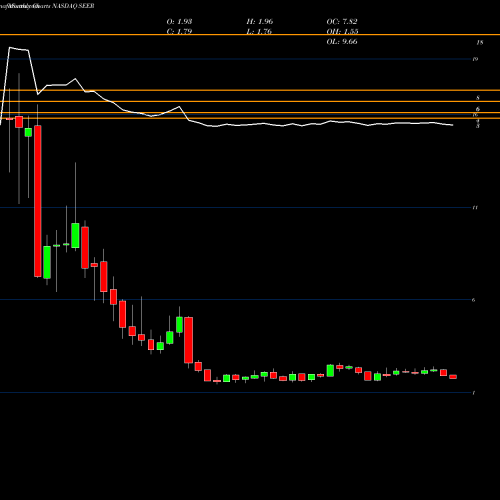Select the close value 'C: 1.79'

click(179, 32)
